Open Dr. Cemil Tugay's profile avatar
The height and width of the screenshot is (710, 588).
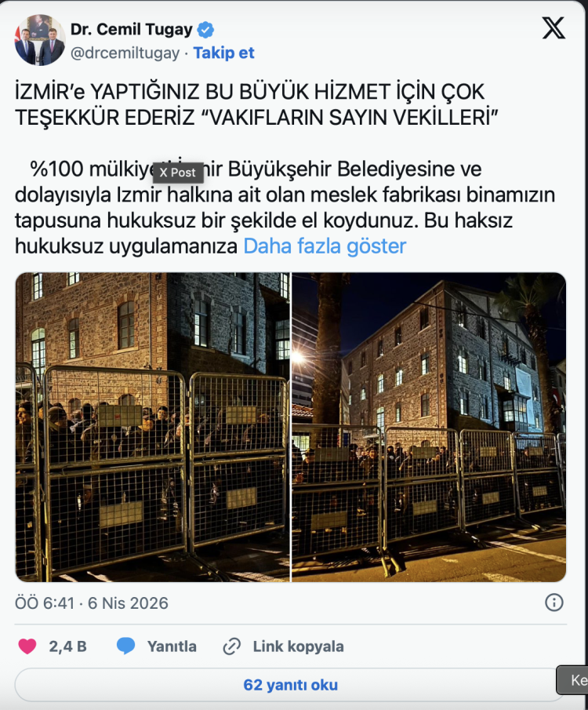[40, 40]
